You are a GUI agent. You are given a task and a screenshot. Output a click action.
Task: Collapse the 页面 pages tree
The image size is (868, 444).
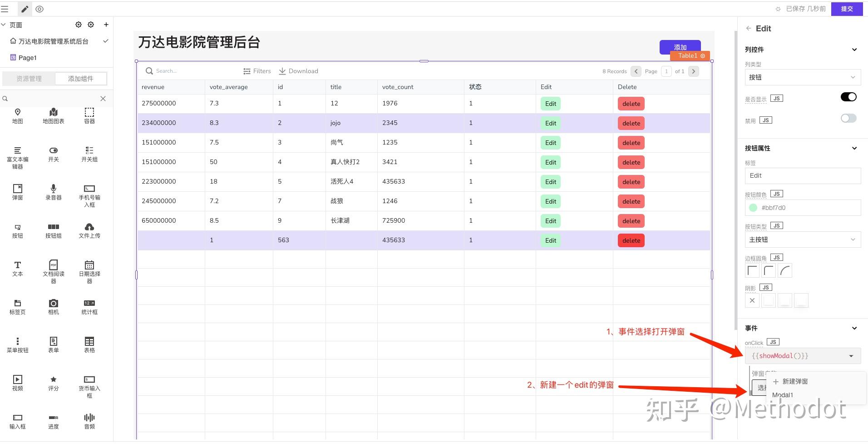[x=4, y=25]
